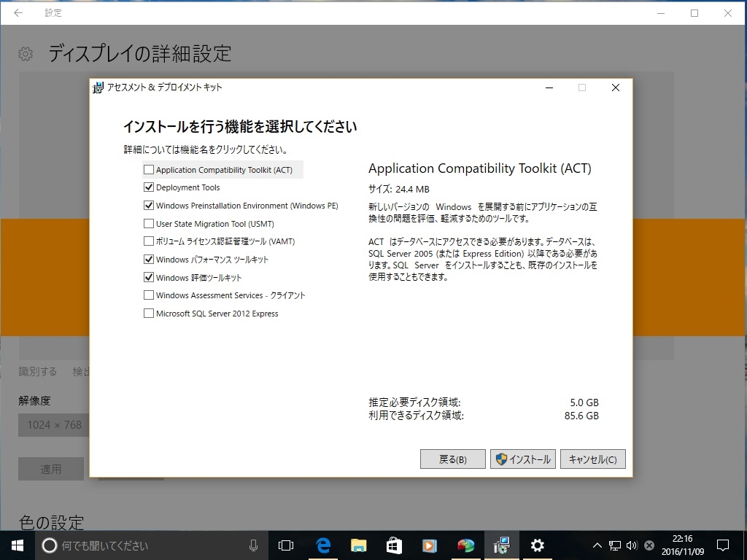
Task: Click the gear icon beside ディスプレイの詳細設定
Action: coord(26,54)
